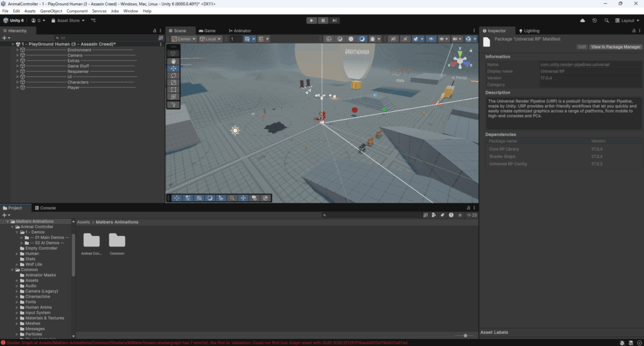Open the Window menu
This screenshot has width=644, height=346.
[x=131, y=11]
